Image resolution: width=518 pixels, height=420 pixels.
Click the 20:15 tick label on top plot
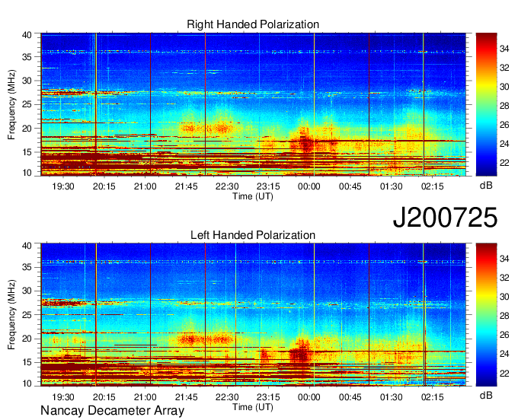pos(104,186)
